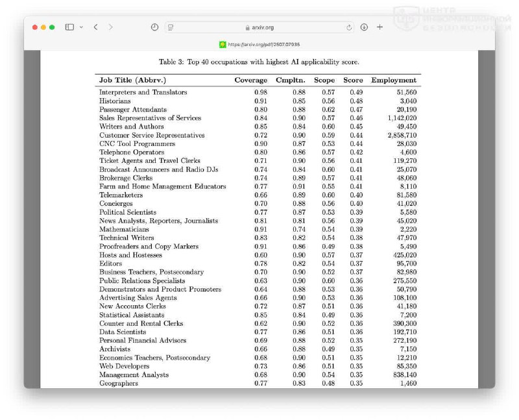Click the 'Job Title (Abbrv.)' column header
Image resolution: width=519 pixels, height=420 pixels.
coord(132,80)
